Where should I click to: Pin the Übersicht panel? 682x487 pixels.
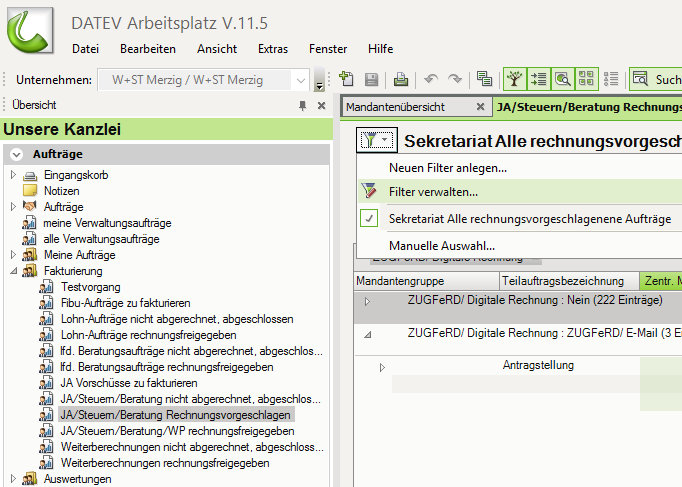303,106
